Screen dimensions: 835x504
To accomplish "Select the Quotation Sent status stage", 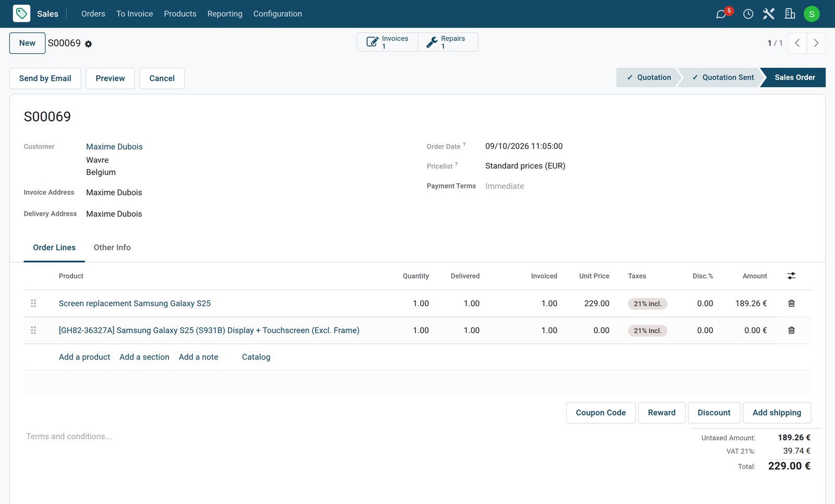I will tap(722, 77).
